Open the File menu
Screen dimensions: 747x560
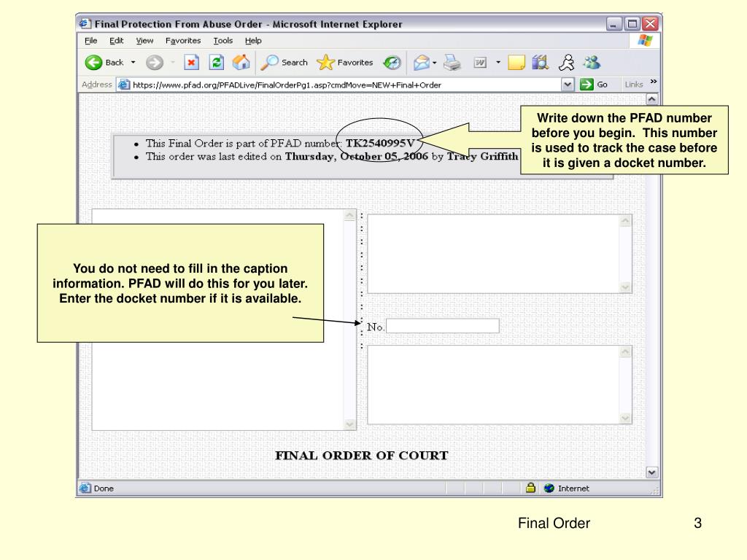coord(90,41)
